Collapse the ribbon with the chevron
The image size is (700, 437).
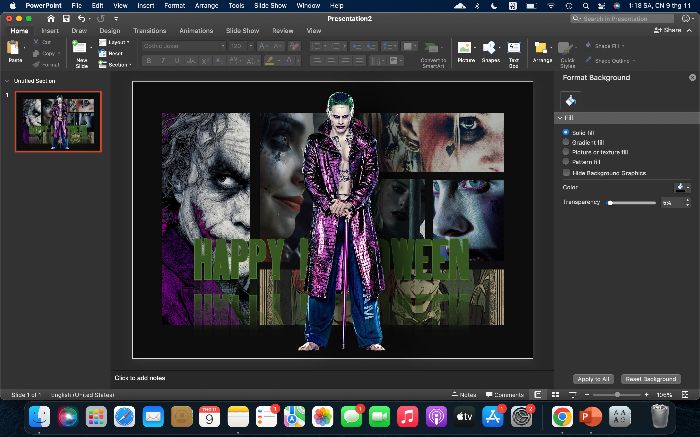coord(690,30)
